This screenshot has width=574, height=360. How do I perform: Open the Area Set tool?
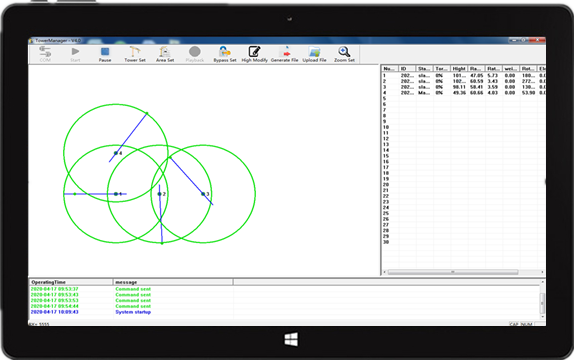(x=165, y=54)
